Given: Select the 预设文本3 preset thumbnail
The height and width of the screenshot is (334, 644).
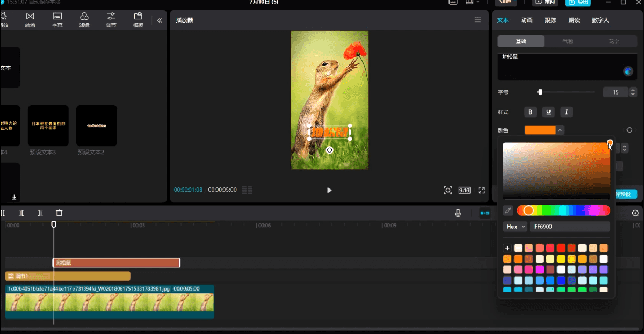Looking at the screenshot, I should click(x=48, y=126).
